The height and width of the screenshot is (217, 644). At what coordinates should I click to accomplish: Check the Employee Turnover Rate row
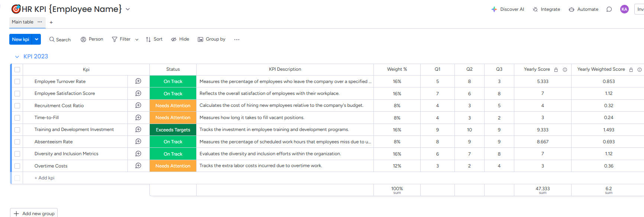(x=17, y=82)
